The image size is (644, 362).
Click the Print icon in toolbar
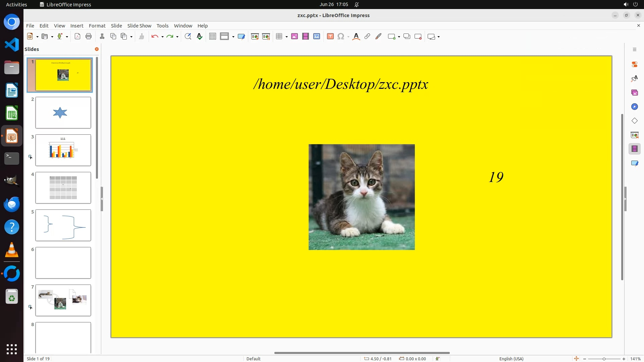89,37
